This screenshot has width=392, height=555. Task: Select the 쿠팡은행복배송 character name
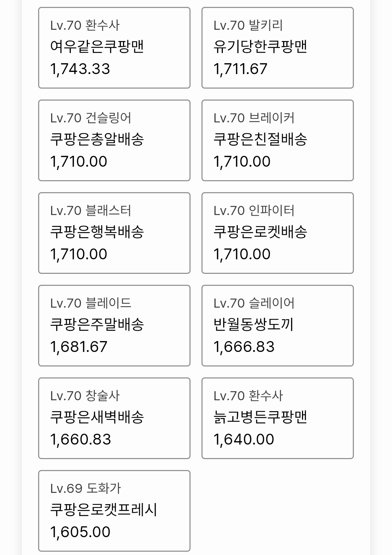(x=97, y=232)
